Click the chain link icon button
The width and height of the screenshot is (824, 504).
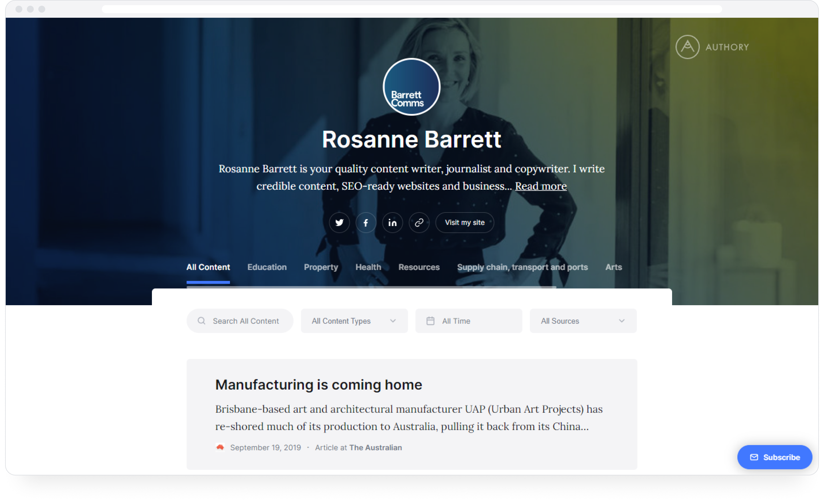[x=419, y=223]
